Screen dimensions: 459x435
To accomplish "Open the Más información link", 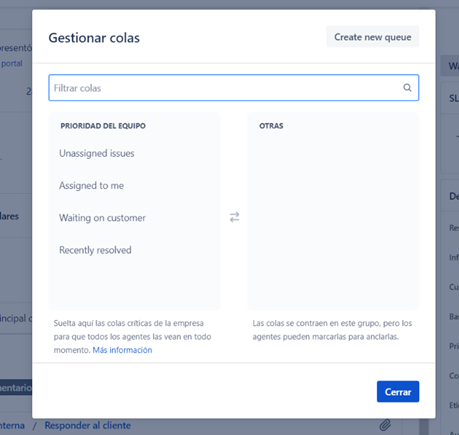I will click(x=122, y=350).
